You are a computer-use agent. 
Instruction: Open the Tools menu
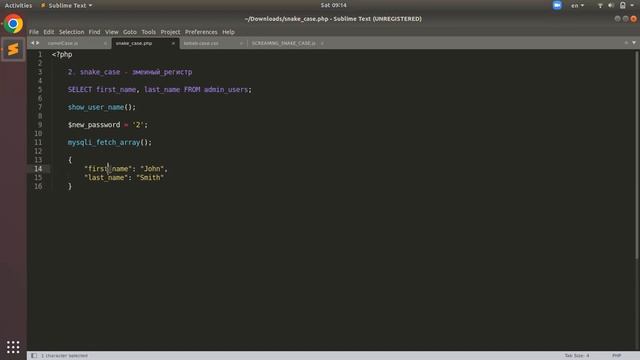pos(149,32)
